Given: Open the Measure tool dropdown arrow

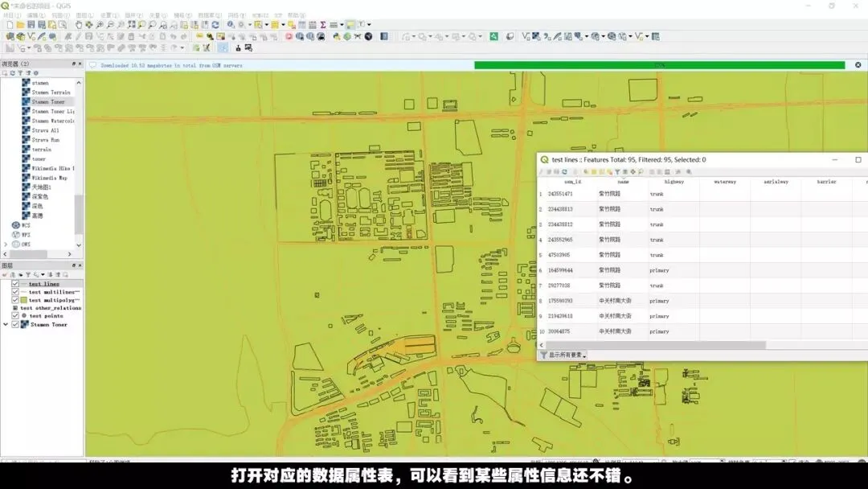Looking at the screenshot, I should pos(342,25).
